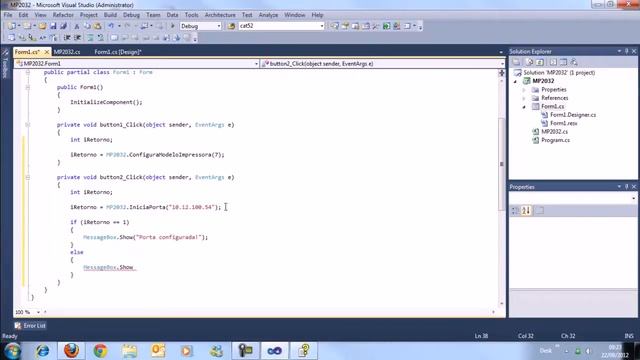The height and width of the screenshot is (360, 640).
Task: Click the Increase indent toolbar icon
Action: point(77,38)
